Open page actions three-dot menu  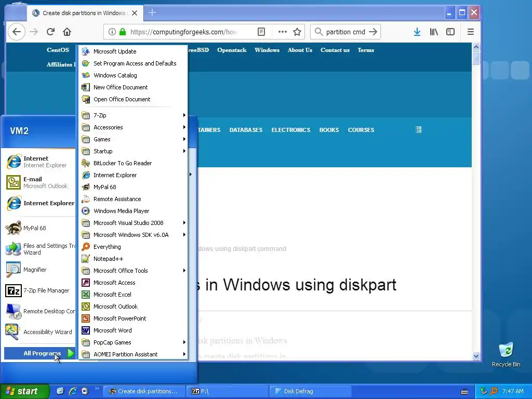pyautogui.click(x=282, y=32)
